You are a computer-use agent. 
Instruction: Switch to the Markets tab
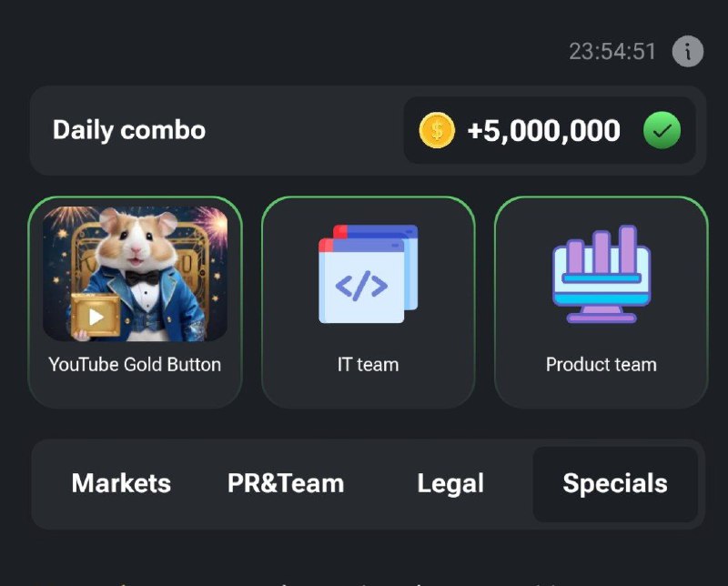[x=121, y=483]
